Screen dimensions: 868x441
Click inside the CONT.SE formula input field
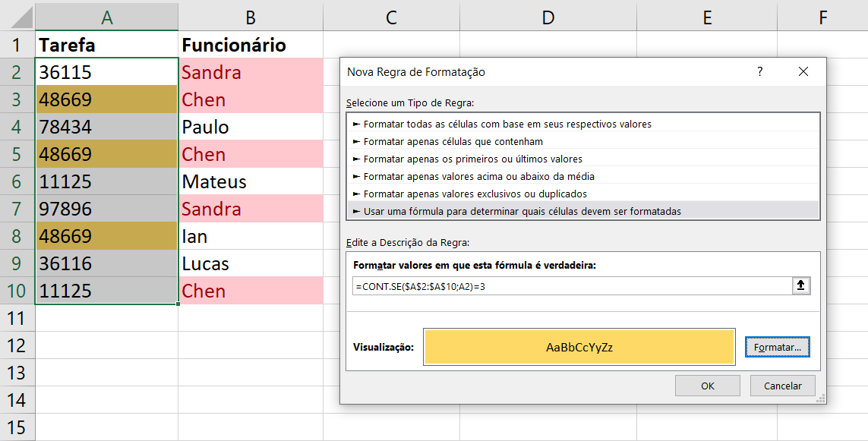coord(572,286)
